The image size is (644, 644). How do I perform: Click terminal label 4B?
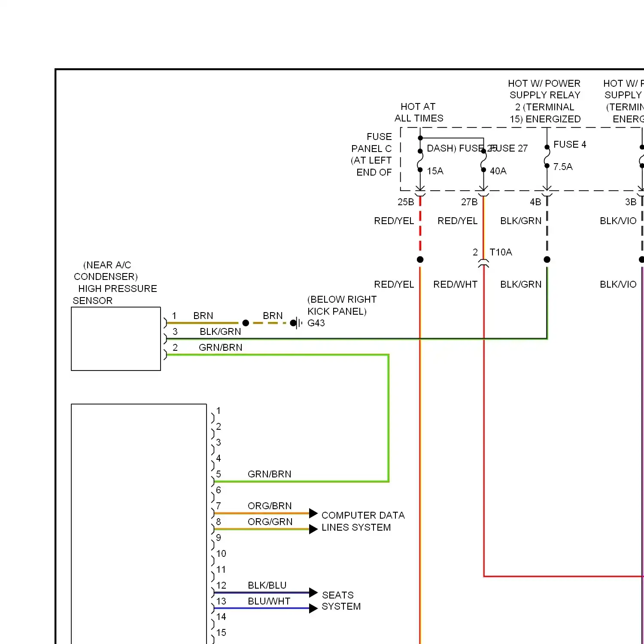(x=535, y=202)
